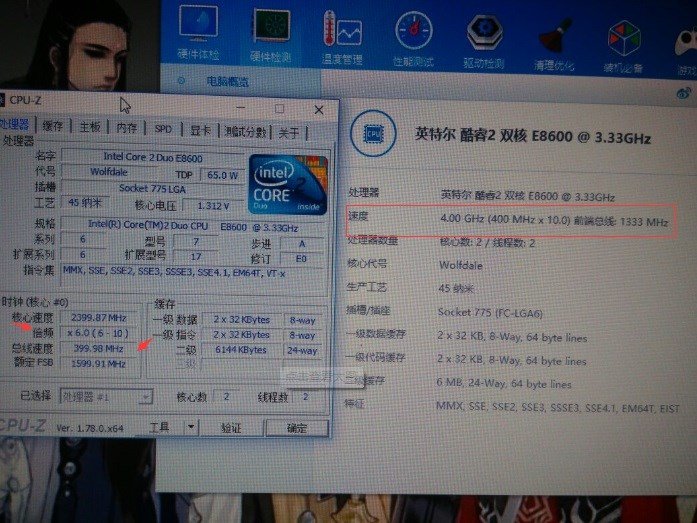Click the Weibo share icon
The image size is (697, 523).
coord(684,93)
